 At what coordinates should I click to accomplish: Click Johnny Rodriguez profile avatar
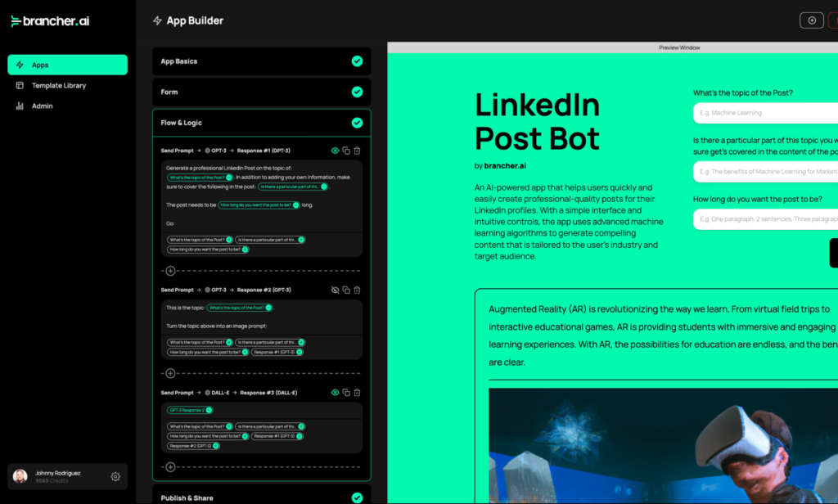(x=20, y=476)
